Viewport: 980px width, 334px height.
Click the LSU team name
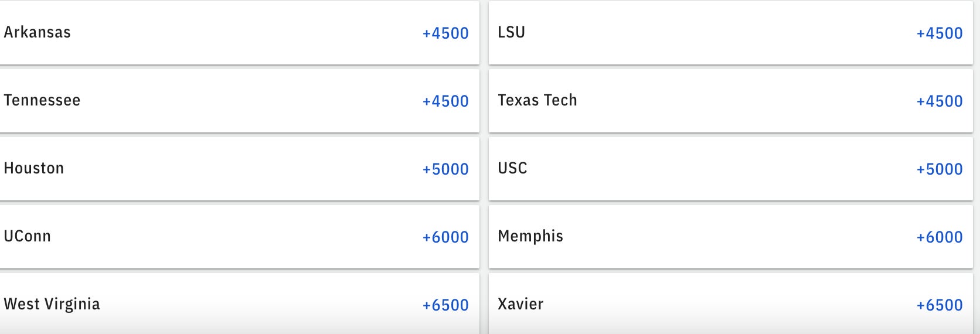pos(511,32)
